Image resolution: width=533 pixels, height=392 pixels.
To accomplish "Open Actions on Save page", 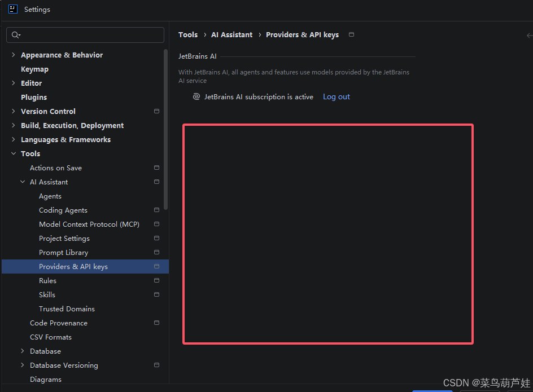I will (x=56, y=168).
